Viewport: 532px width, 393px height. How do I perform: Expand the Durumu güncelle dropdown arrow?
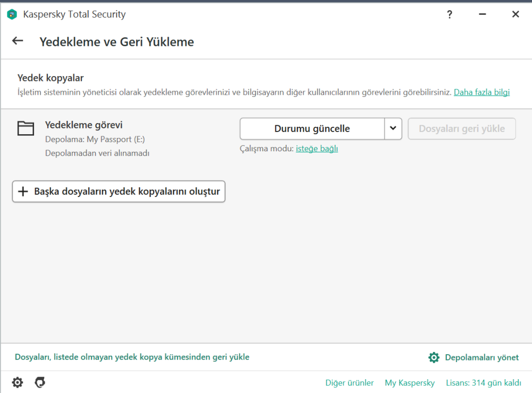tap(393, 129)
